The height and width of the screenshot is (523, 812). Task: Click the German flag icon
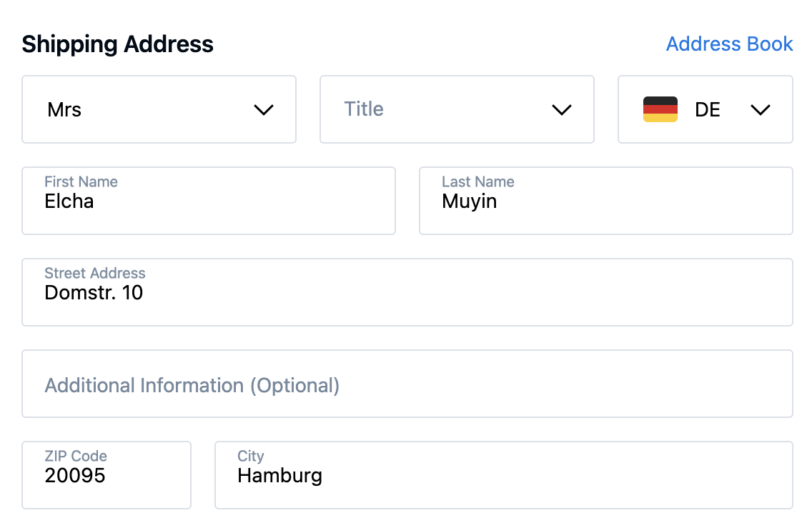(660, 109)
